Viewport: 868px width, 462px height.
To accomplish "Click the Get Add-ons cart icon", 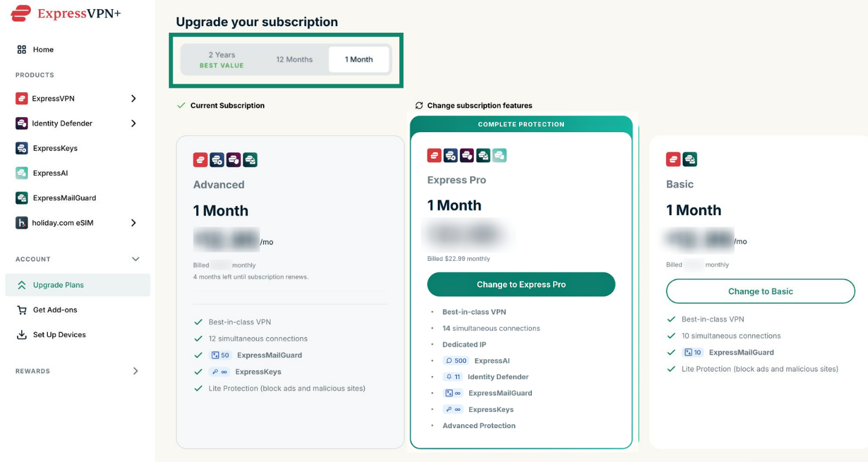I will (x=22, y=310).
